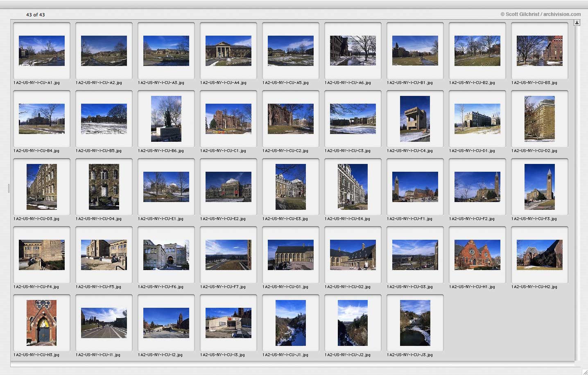The height and width of the screenshot is (375, 588).
Task: Select thumbnail 1A2-US-NY-I-CU-E1.jpg
Action: pos(166,187)
